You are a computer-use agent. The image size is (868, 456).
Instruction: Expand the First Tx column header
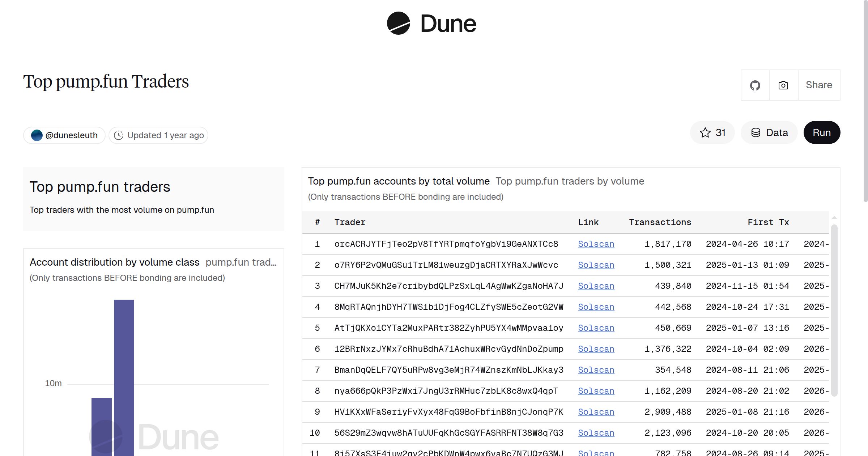tap(768, 222)
